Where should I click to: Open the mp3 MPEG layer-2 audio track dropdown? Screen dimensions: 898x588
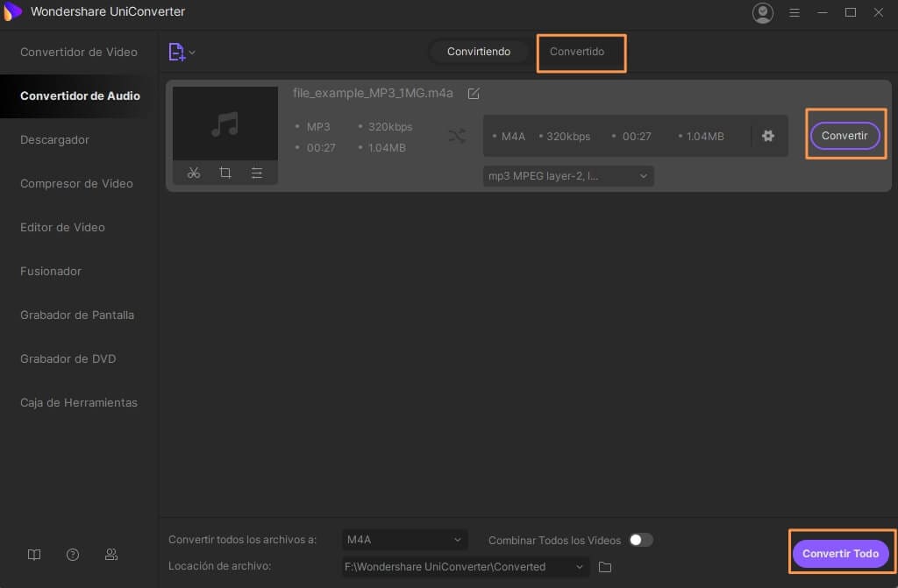[568, 176]
